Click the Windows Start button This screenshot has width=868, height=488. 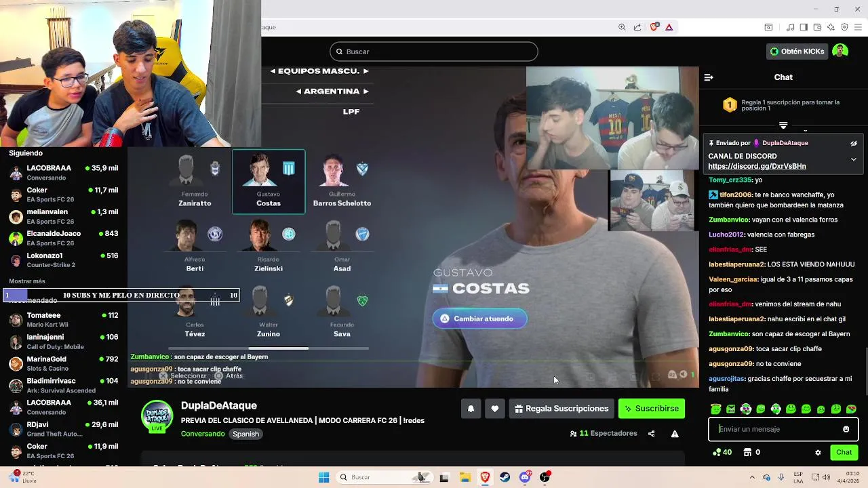[323, 477]
